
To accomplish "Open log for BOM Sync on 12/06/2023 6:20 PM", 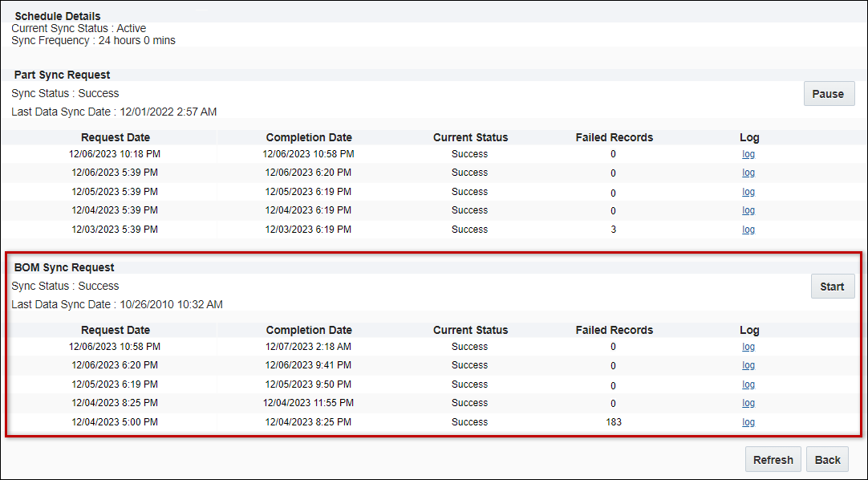I will pyautogui.click(x=748, y=365).
